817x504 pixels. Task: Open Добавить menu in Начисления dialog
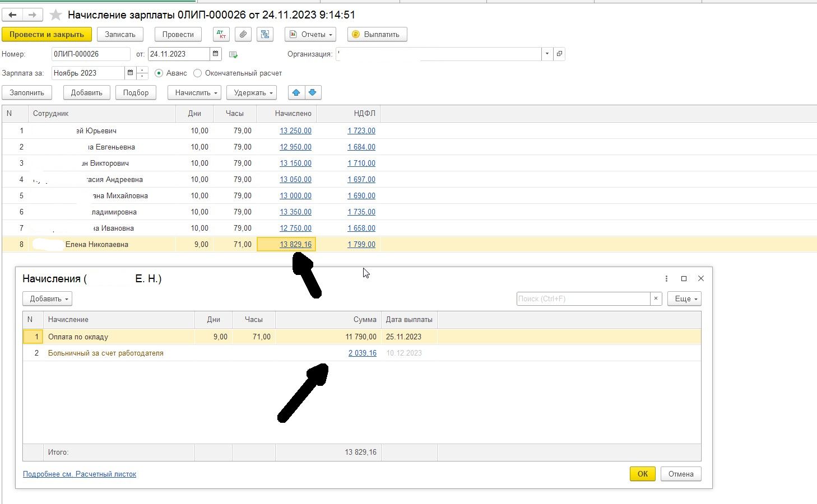[x=48, y=298]
